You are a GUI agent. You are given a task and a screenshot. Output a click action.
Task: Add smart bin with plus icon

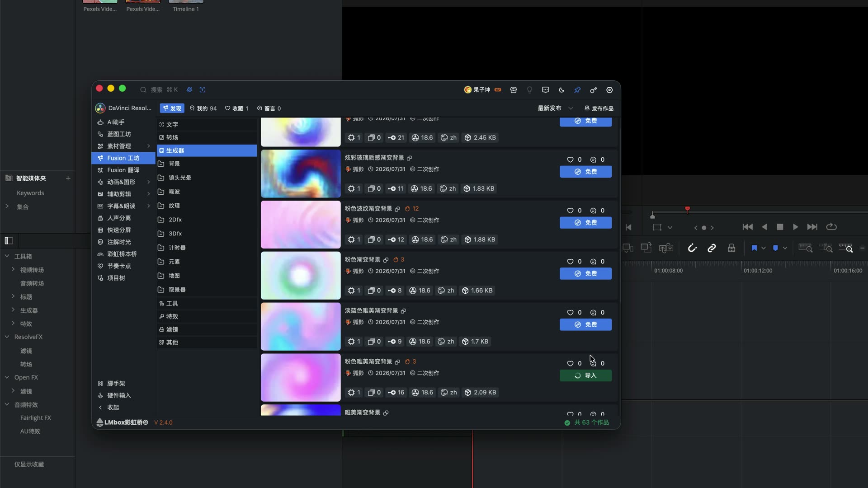(x=68, y=178)
